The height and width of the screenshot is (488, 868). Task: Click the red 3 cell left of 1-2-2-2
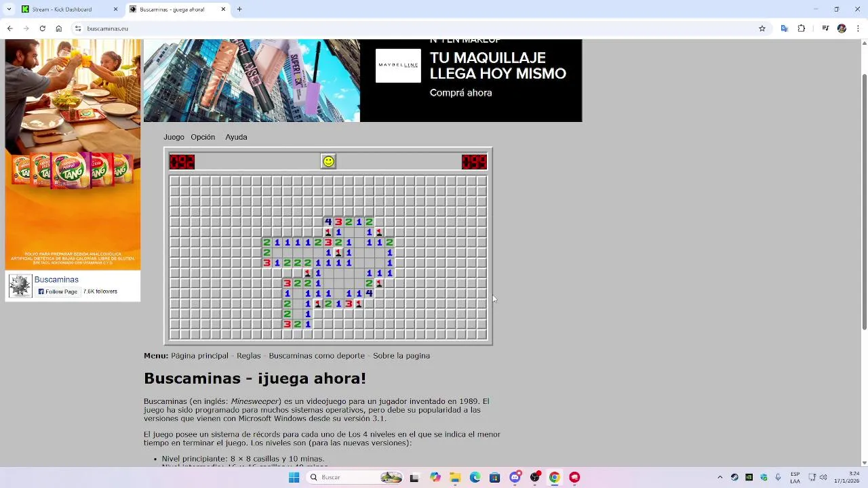click(267, 262)
